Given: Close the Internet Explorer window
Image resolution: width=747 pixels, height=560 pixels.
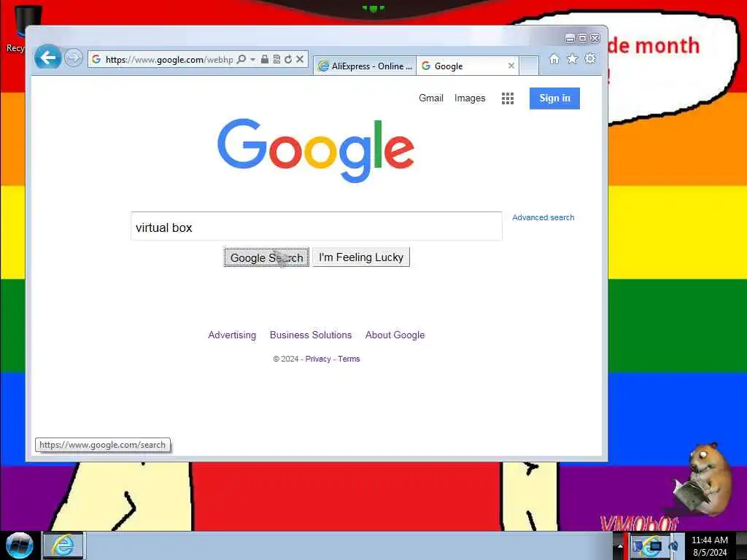Looking at the screenshot, I should pyautogui.click(x=595, y=38).
